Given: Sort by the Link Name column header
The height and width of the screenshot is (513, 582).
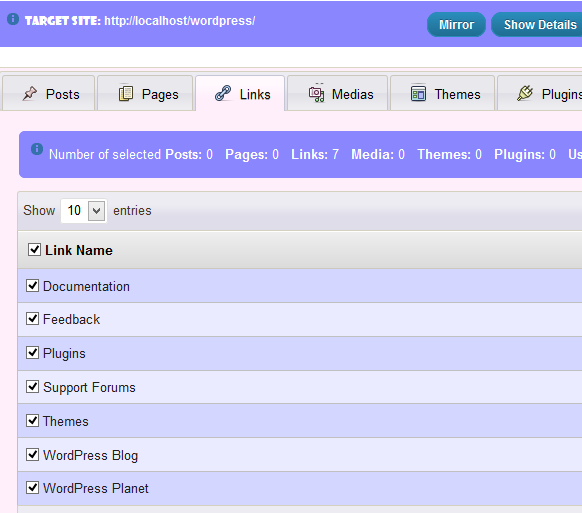Looking at the screenshot, I should coord(79,250).
